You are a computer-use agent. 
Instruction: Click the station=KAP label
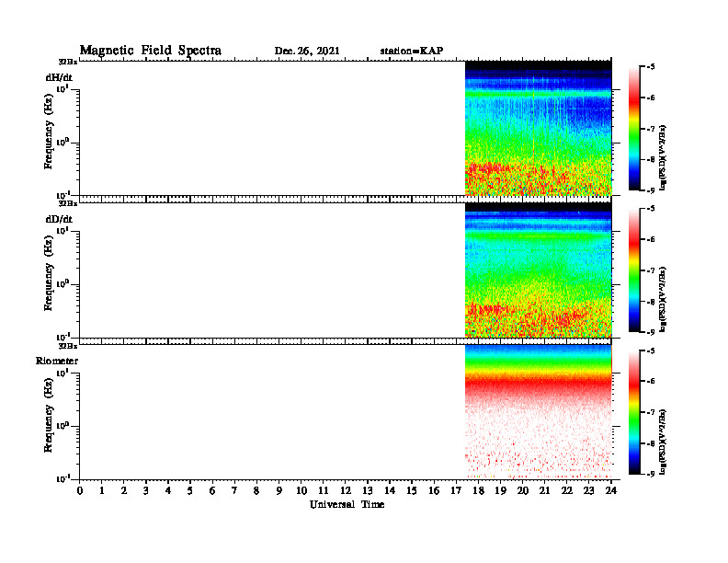[x=412, y=51]
